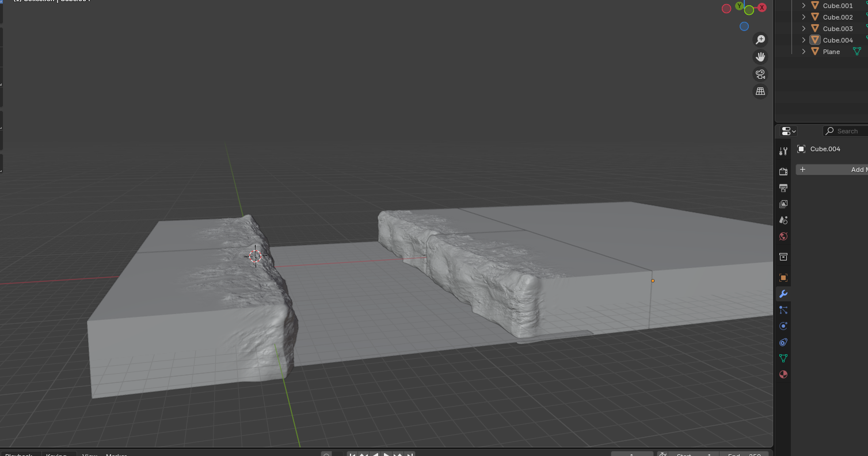Open the Physics properties tab
Viewport: 868px width, 456px height.
click(783, 326)
